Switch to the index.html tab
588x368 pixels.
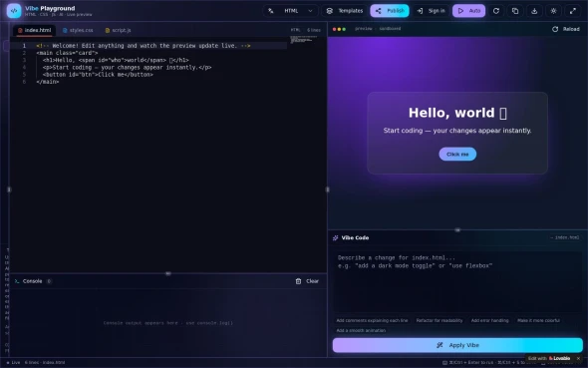[34, 30]
